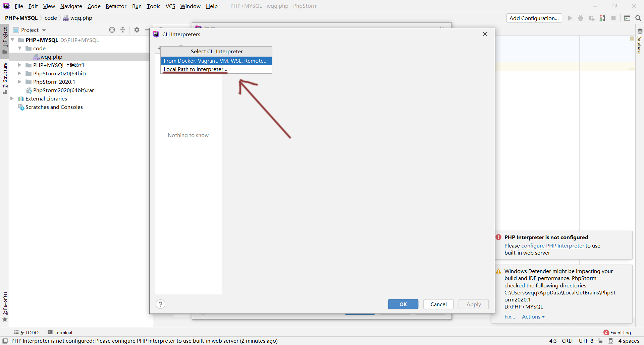
Task: Collapse the PHP+MYSQL root folder
Action: pyautogui.click(x=12, y=40)
